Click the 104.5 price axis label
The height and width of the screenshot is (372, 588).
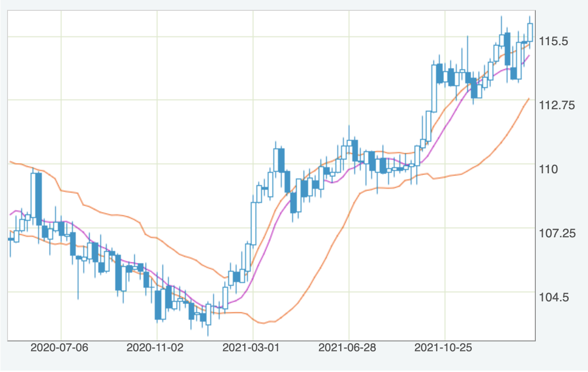(x=554, y=297)
